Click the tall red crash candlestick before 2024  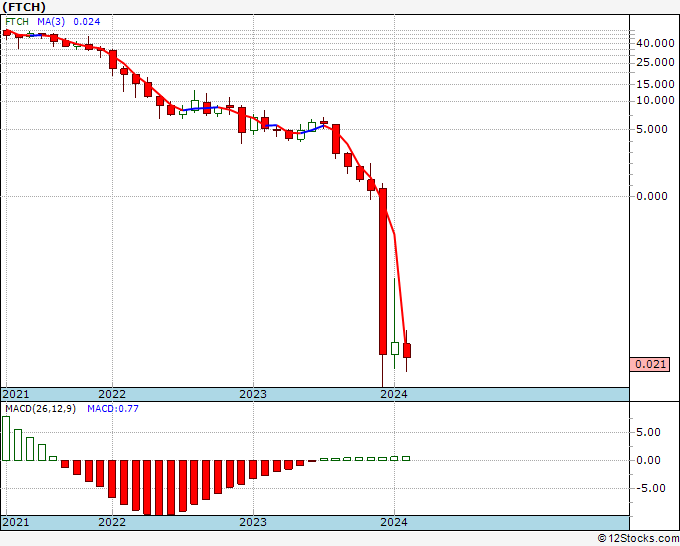(x=383, y=271)
